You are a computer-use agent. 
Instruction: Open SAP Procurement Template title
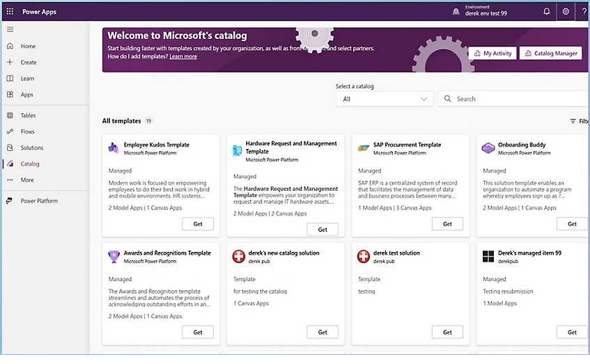[407, 145]
